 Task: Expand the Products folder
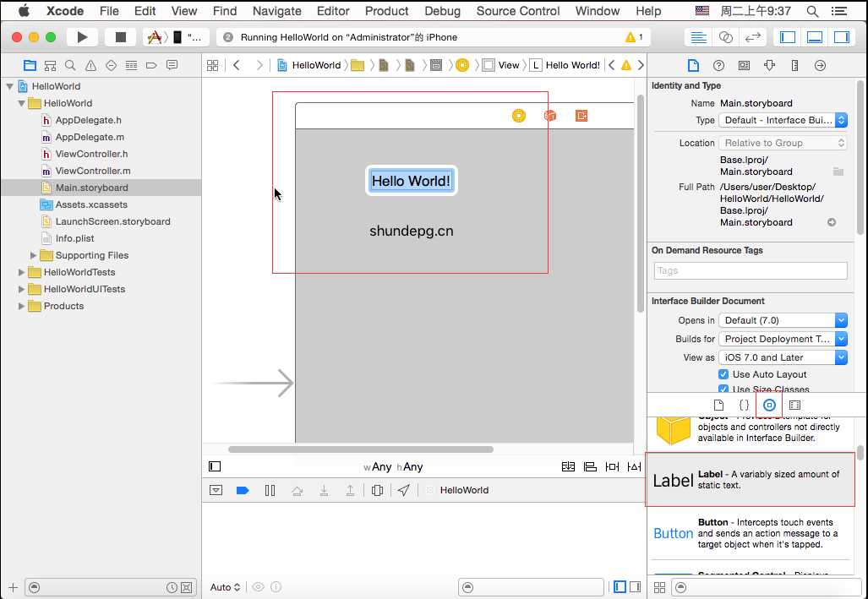coord(22,306)
